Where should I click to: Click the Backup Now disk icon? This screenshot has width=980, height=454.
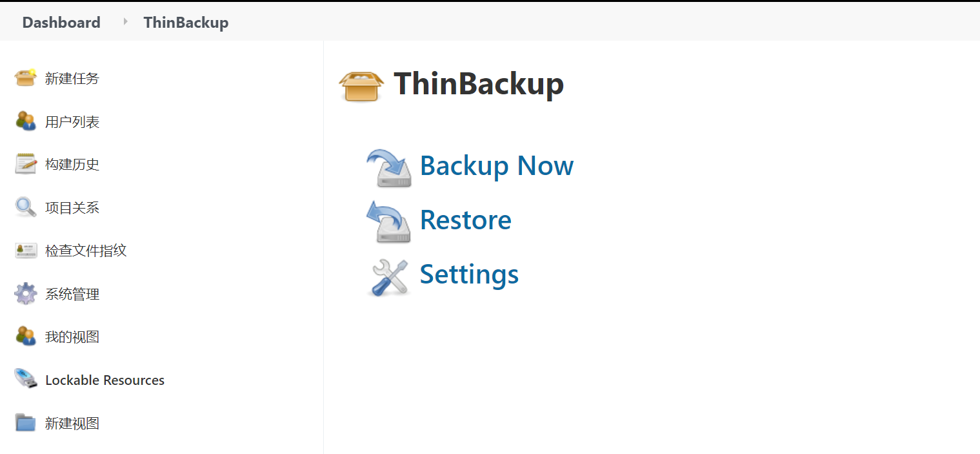[389, 168]
